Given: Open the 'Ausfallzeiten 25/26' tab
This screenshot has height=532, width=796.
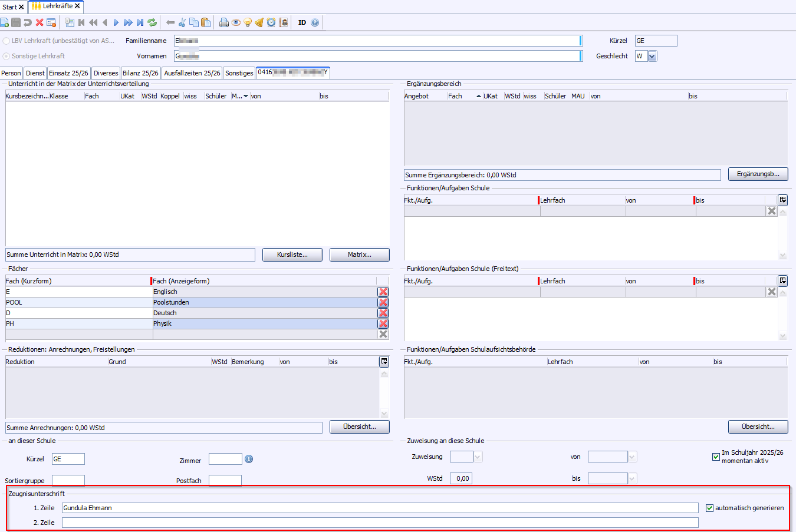Looking at the screenshot, I should [192, 73].
